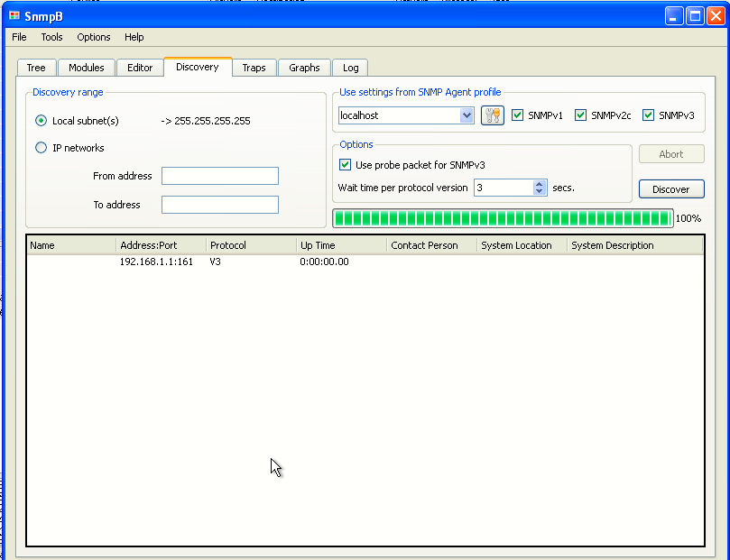Uncheck Use probe packet for SNMPv3

click(345, 165)
